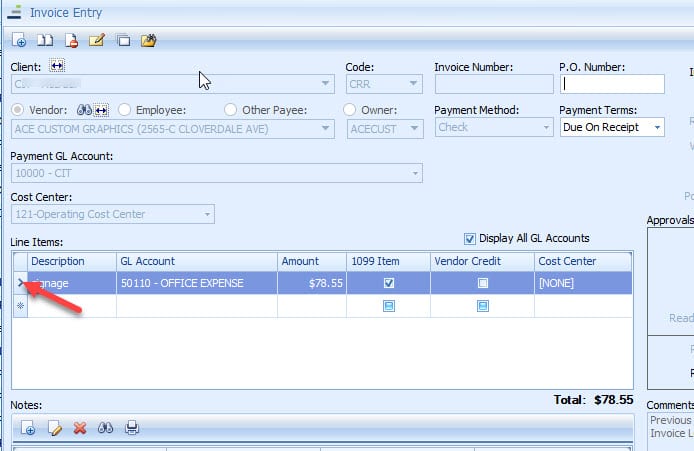Click the Description column header
Screen dimensions: 694x451
72,261
